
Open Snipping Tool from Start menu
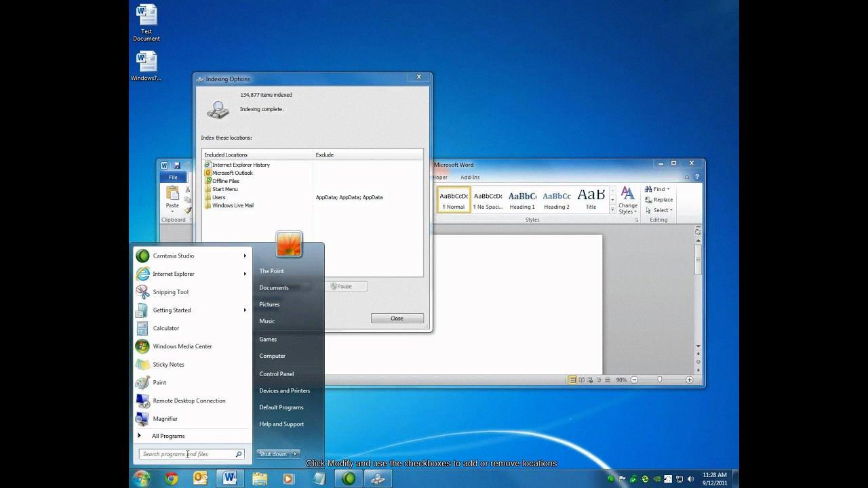(x=170, y=292)
